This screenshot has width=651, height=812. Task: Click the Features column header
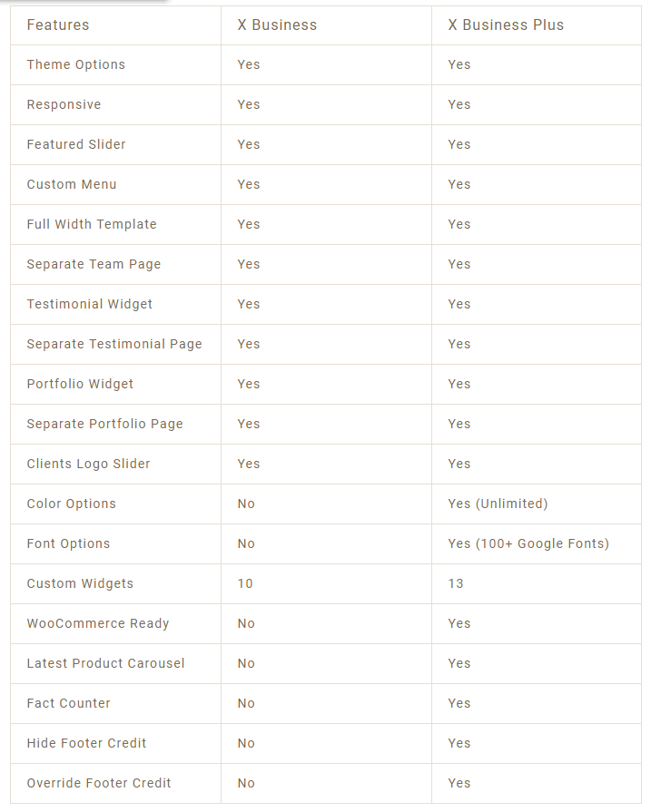pyautogui.click(x=58, y=25)
